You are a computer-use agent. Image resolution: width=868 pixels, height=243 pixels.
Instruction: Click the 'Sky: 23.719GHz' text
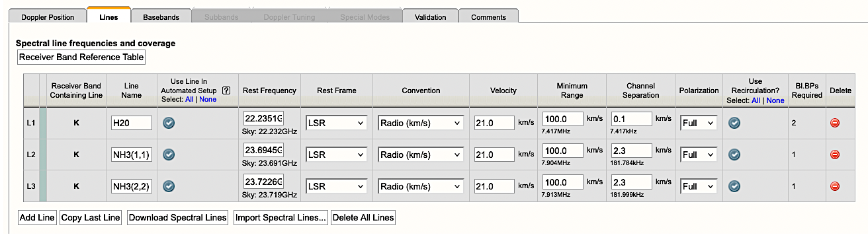pyautogui.click(x=270, y=195)
